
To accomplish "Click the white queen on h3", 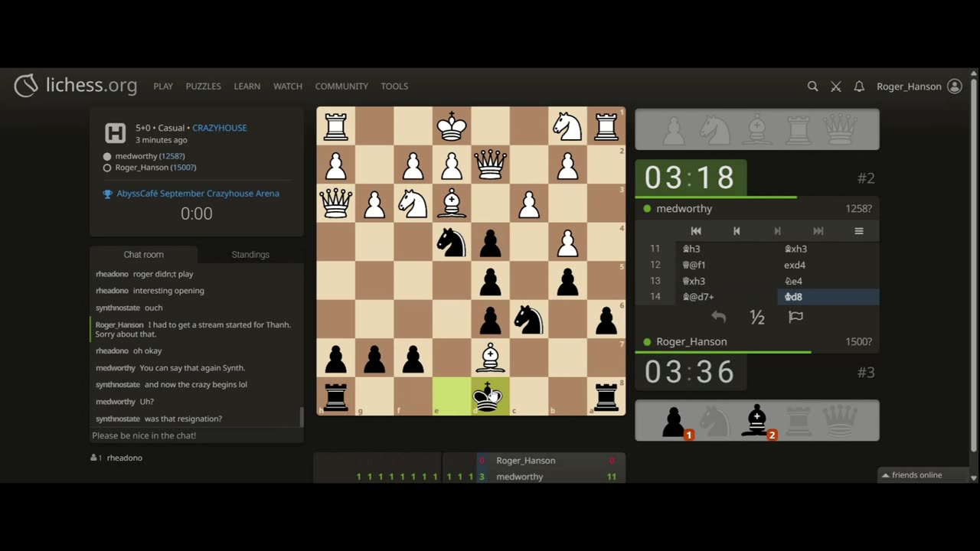I will point(335,204).
